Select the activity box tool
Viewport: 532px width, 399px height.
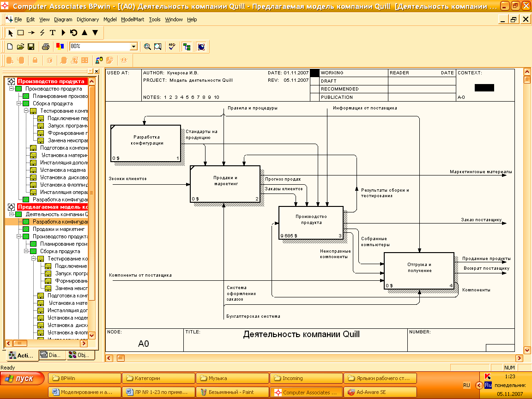(21, 33)
